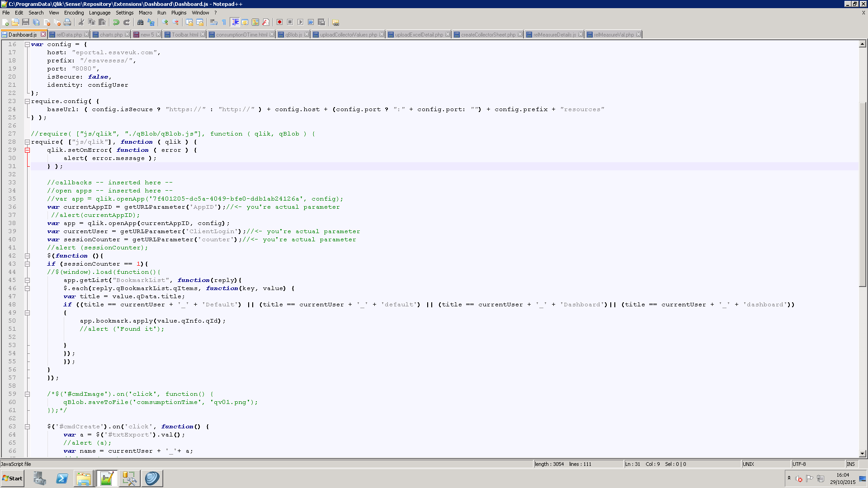The image size is (868, 488).
Task: Click the Close All files toolbar icon
Action: pos(57,22)
